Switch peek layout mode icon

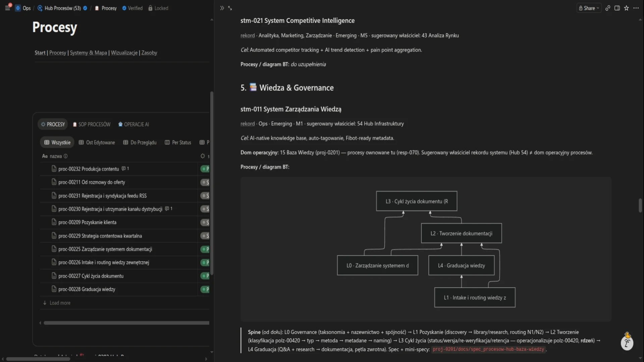pos(617,8)
